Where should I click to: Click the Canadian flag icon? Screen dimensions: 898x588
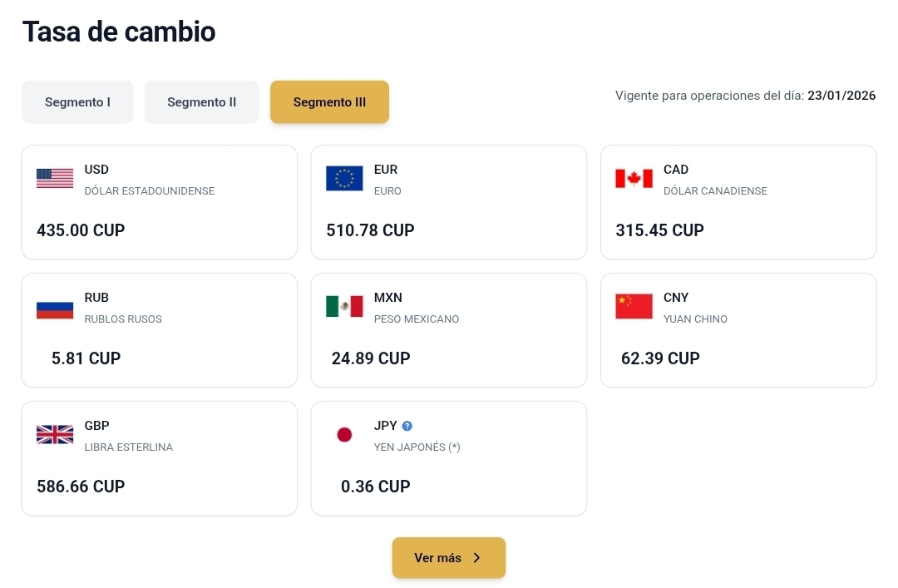(x=634, y=178)
